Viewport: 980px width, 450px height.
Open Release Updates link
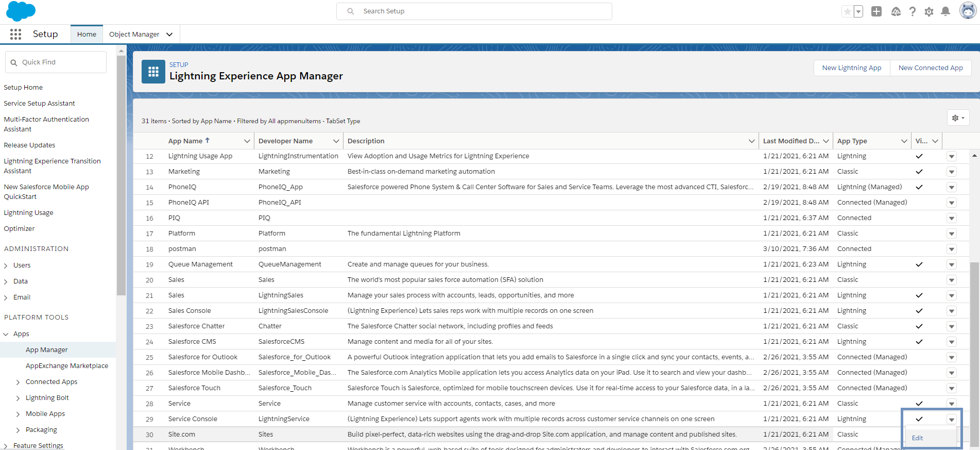[x=29, y=145]
